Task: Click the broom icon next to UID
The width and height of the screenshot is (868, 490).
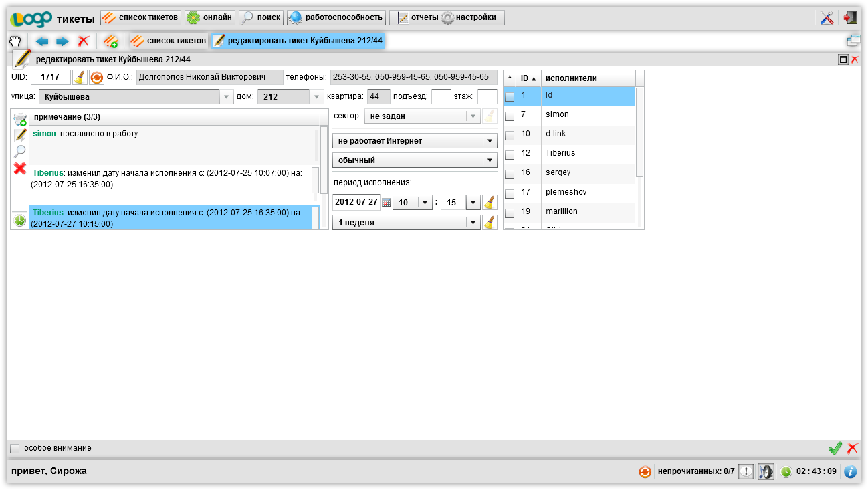Action: coord(80,78)
